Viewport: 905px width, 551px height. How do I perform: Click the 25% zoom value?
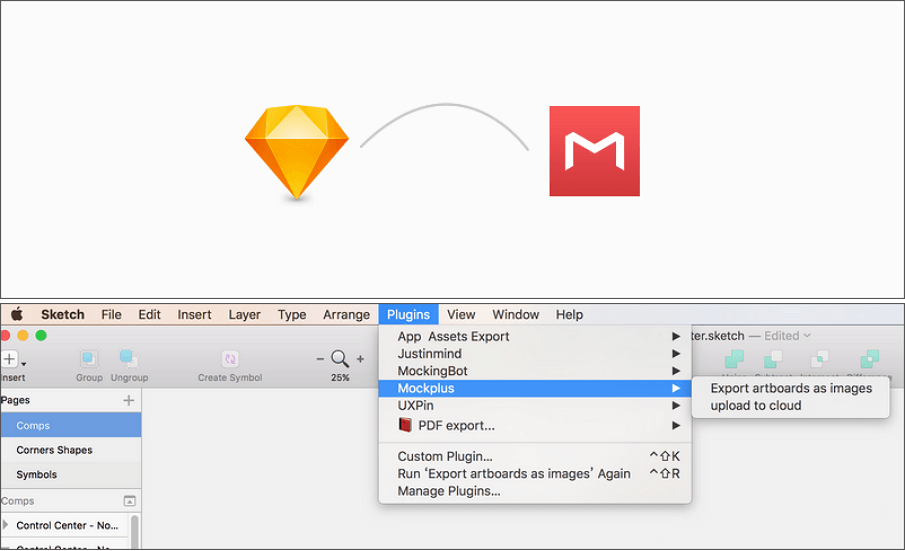(340, 378)
